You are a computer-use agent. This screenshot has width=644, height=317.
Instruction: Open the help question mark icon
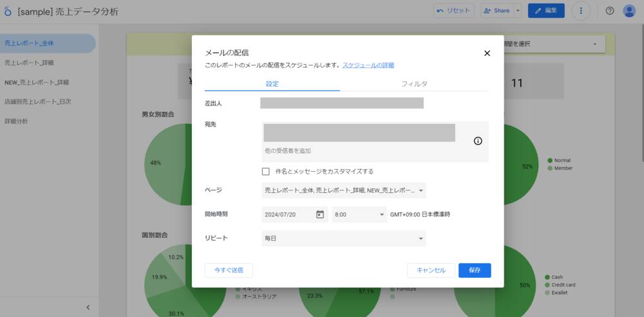(x=610, y=11)
